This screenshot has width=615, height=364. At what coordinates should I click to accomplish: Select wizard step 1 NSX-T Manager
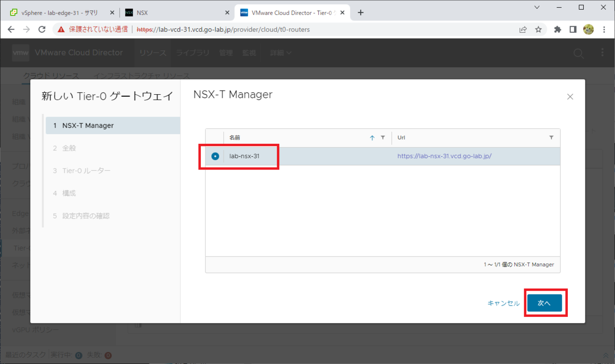tap(113, 125)
